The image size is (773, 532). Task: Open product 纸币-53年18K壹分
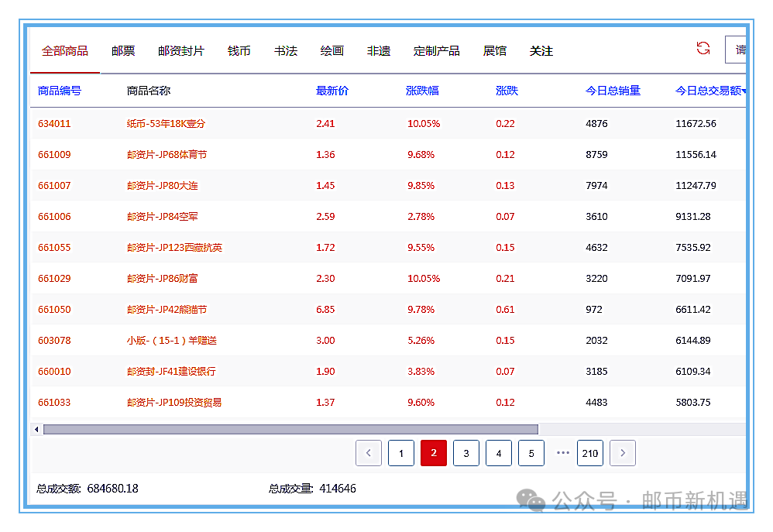(x=166, y=124)
